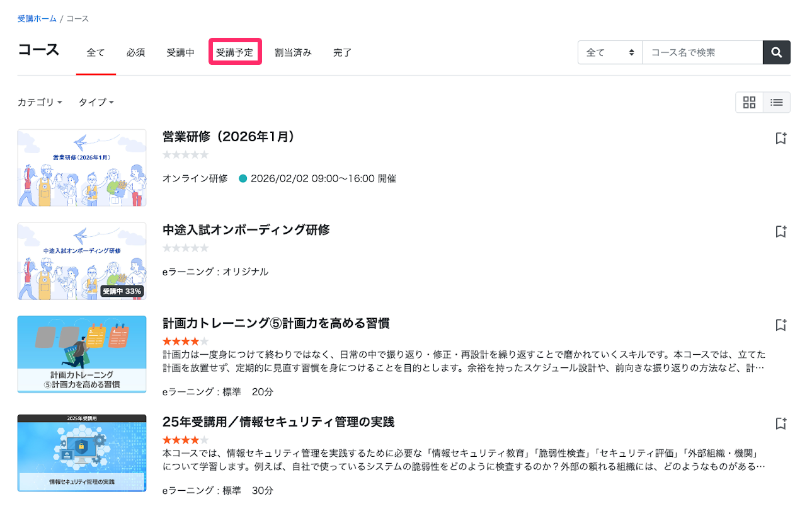Select the 必須 tab
The width and height of the screenshot is (812, 511).
pyautogui.click(x=136, y=53)
